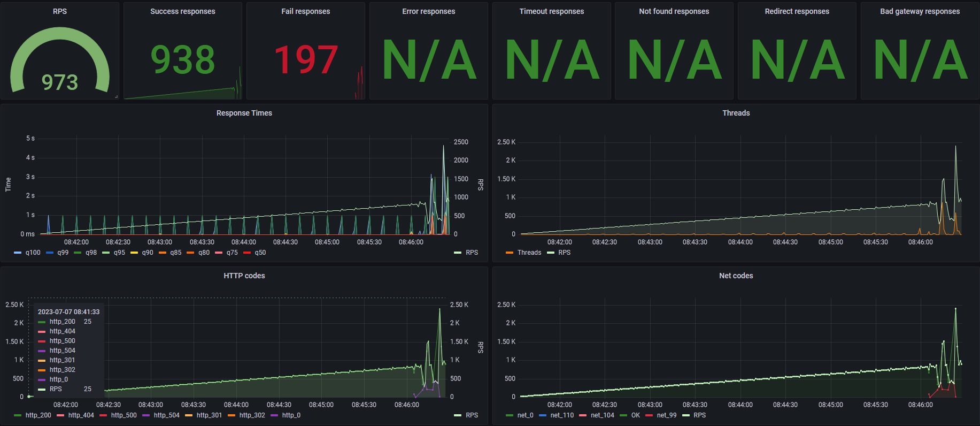This screenshot has height=426, width=980.
Task: Open the Threads panel title menu
Action: pyautogui.click(x=736, y=113)
